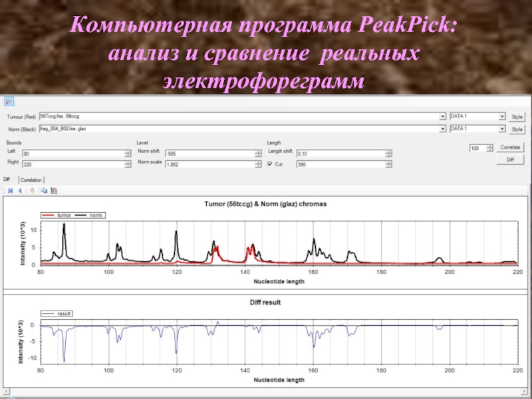Click the bottom scrollbar left arrow

5,392
